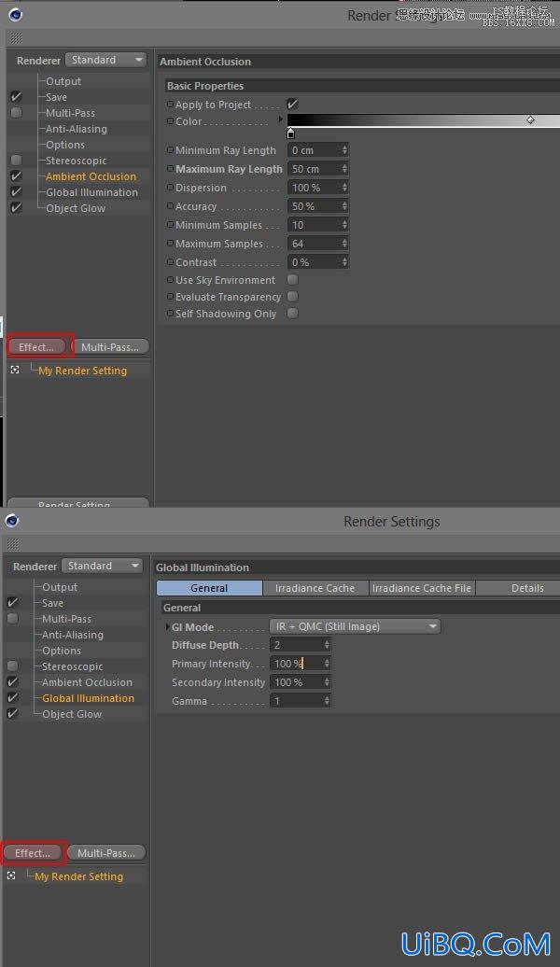Click grip handle icon in Ambient Occlusion window

coord(16,38)
